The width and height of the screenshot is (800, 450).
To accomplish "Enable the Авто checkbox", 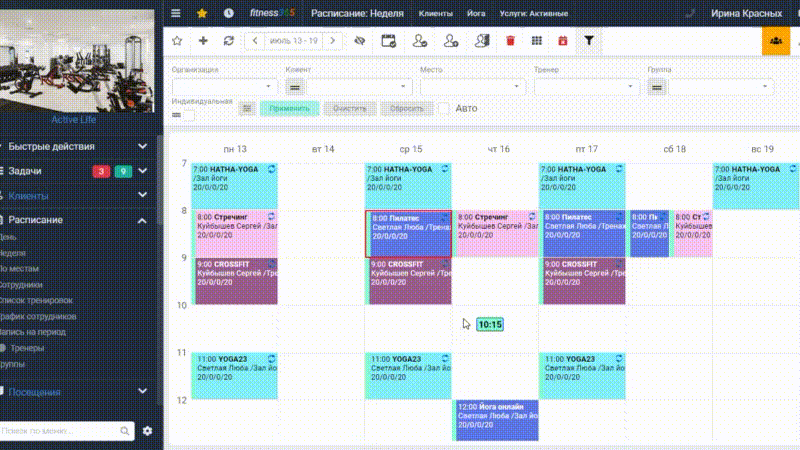I will 444,108.
